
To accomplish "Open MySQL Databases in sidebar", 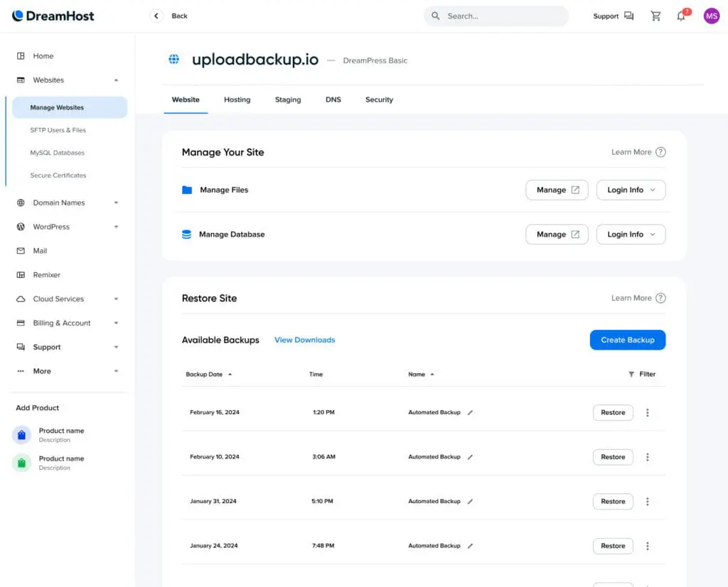I will pyautogui.click(x=58, y=153).
